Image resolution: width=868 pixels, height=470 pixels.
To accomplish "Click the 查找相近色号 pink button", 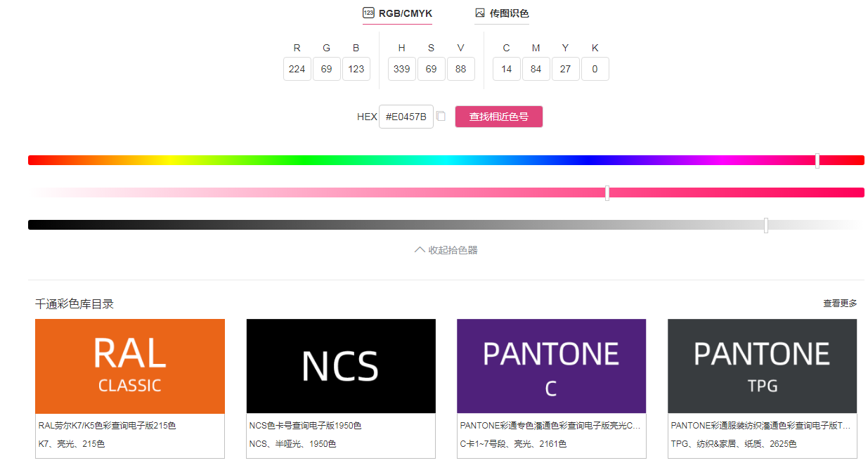I will tap(498, 116).
